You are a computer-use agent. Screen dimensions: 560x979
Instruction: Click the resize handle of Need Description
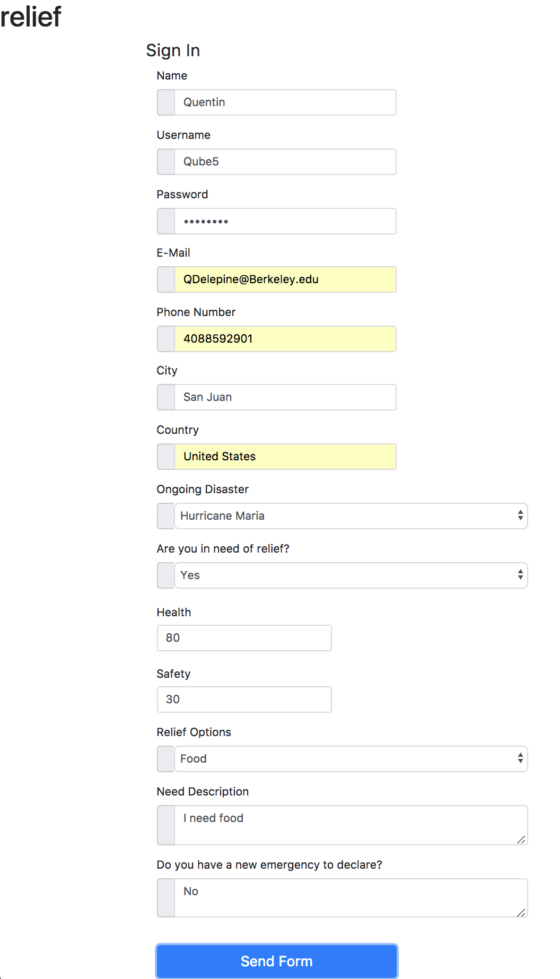click(521, 840)
